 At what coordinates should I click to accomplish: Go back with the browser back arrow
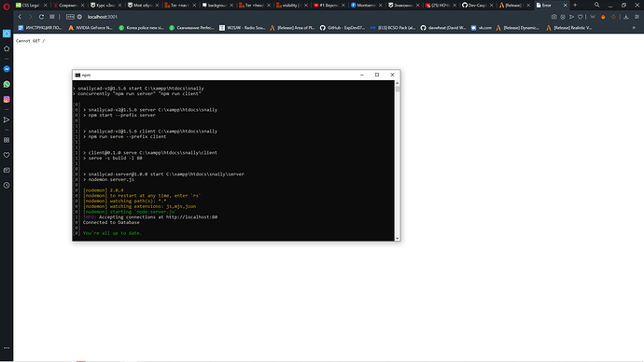coord(20,17)
